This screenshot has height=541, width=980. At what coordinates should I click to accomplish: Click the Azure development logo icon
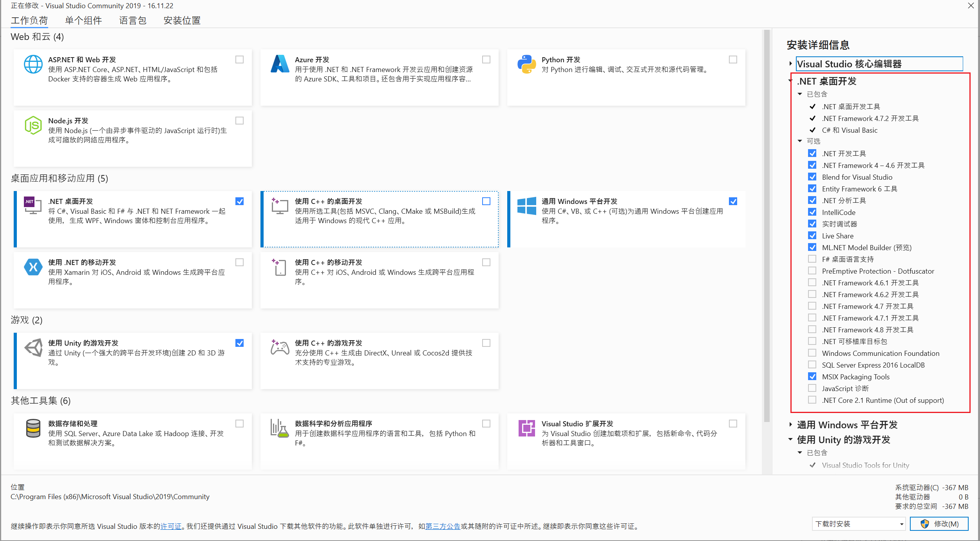click(x=280, y=64)
